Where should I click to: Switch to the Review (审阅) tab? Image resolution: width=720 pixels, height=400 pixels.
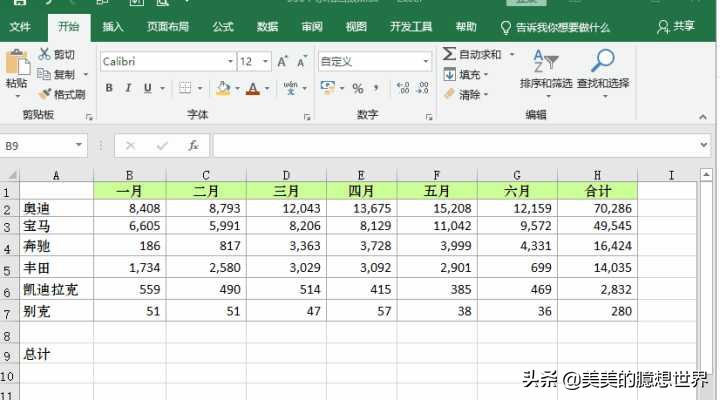[312, 27]
